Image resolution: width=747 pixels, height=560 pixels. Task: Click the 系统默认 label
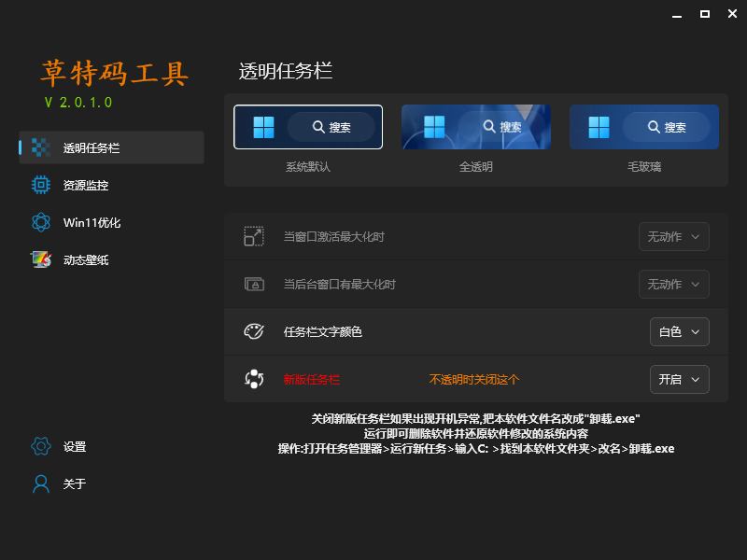pyautogui.click(x=308, y=167)
